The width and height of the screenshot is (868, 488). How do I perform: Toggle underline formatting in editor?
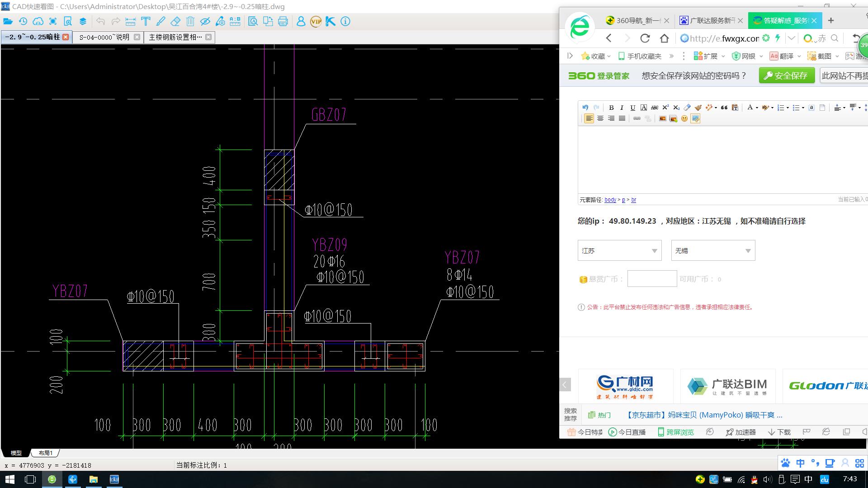(632, 108)
